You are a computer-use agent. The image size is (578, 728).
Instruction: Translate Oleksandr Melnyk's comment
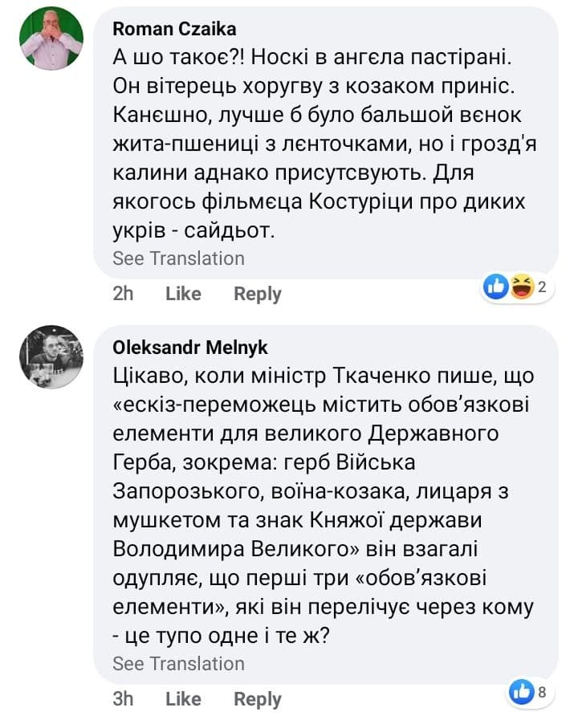178,664
